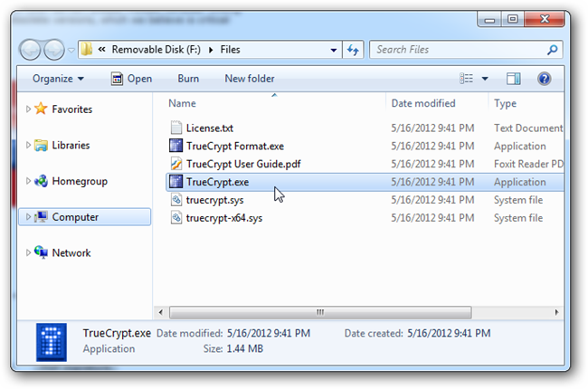
Task: Click the Homegroup icon in sidebar
Action: click(x=41, y=181)
